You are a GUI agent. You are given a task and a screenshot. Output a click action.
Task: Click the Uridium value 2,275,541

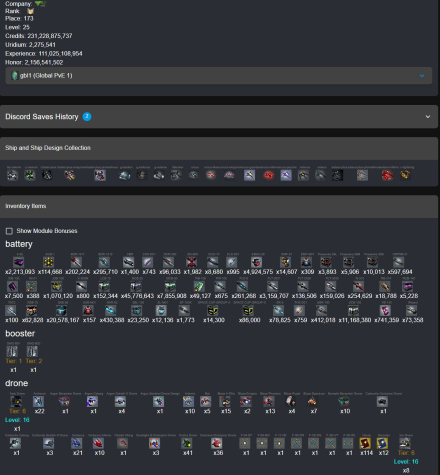(41, 45)
